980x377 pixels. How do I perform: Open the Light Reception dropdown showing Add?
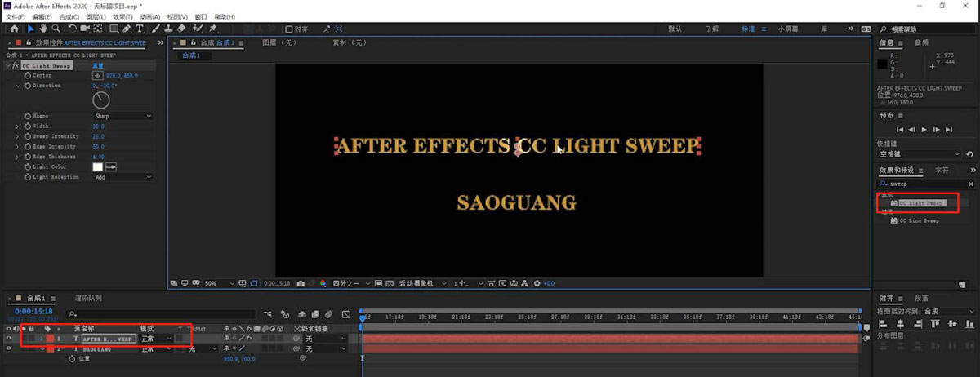coord(122,177)
